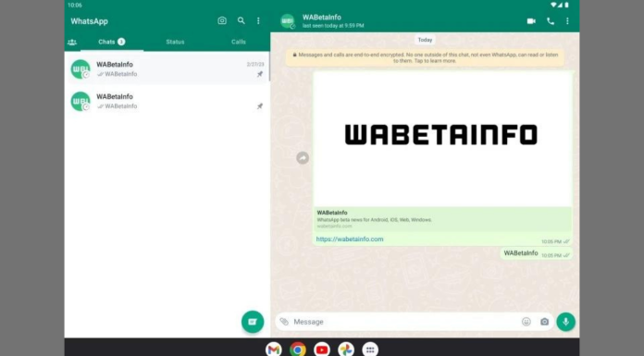Image resolution: width=644 pixels, height=356 pixels.
Task: Open the chat list overflow menu
Action: (258, 20)
